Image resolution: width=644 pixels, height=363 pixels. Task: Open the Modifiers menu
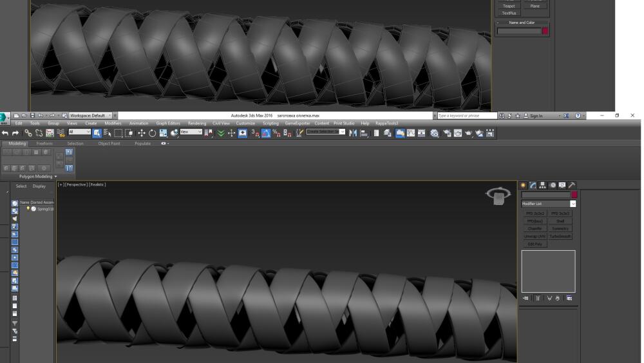coord(113,123)
